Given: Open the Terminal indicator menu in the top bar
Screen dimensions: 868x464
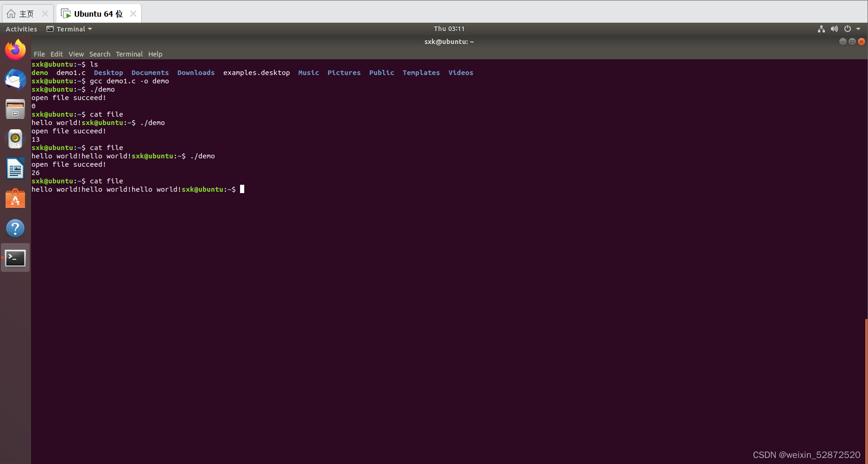Looking at the screenshot, I should click(x=69, y=29).
